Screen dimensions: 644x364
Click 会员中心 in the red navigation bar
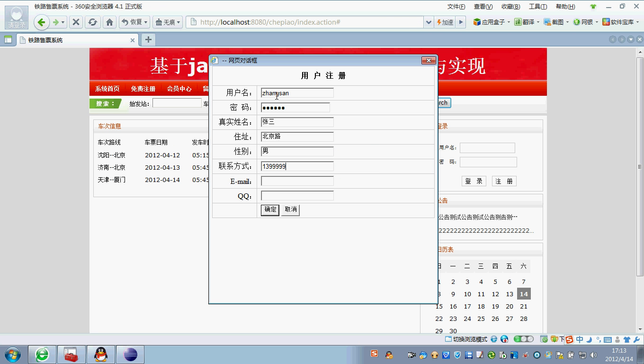point(179,89)
